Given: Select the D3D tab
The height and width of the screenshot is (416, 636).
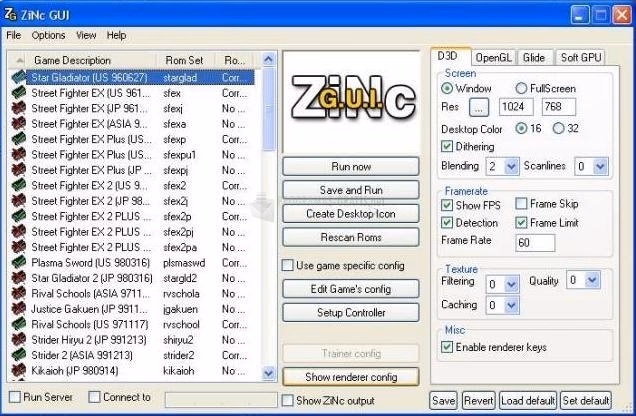Looking at the screenshot, I should [449, 56].
